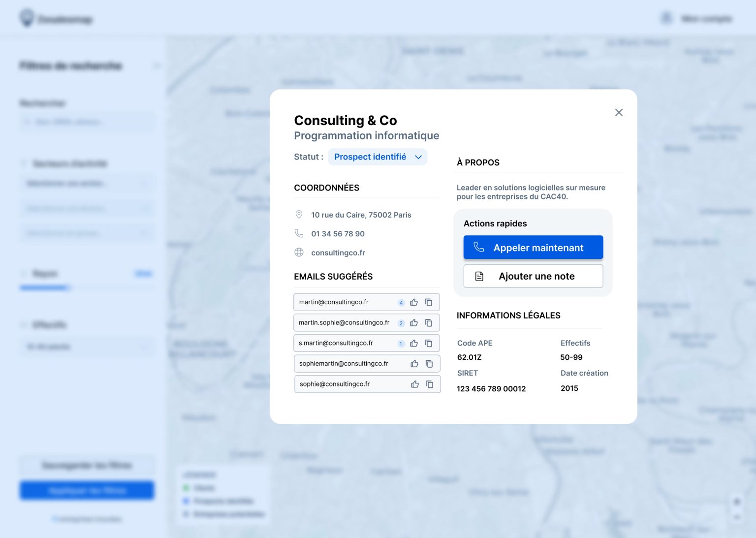Close the Consulting & Co dialog
Image resolution: width=756 pixels, height=538 pixels.
[619, 113]
